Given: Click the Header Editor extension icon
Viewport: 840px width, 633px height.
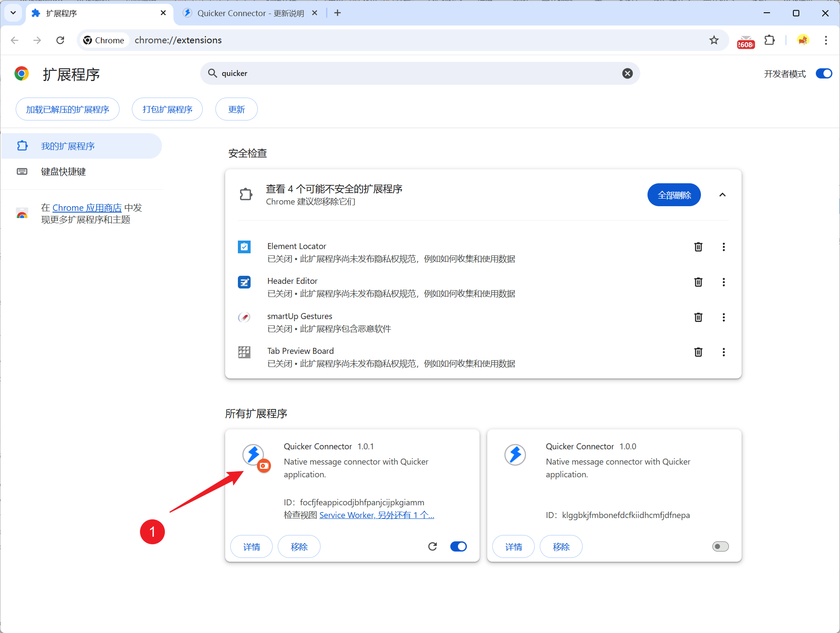Looking at the screenshot, I should point(244,282).
